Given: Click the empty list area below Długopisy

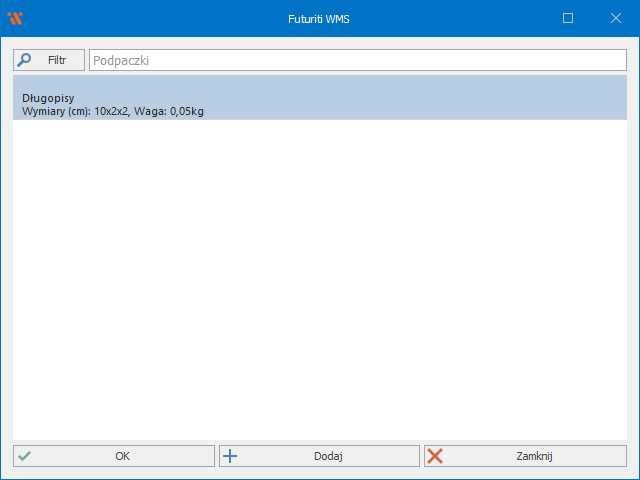Looking at the screenshot, I should [x=319, y=280].
